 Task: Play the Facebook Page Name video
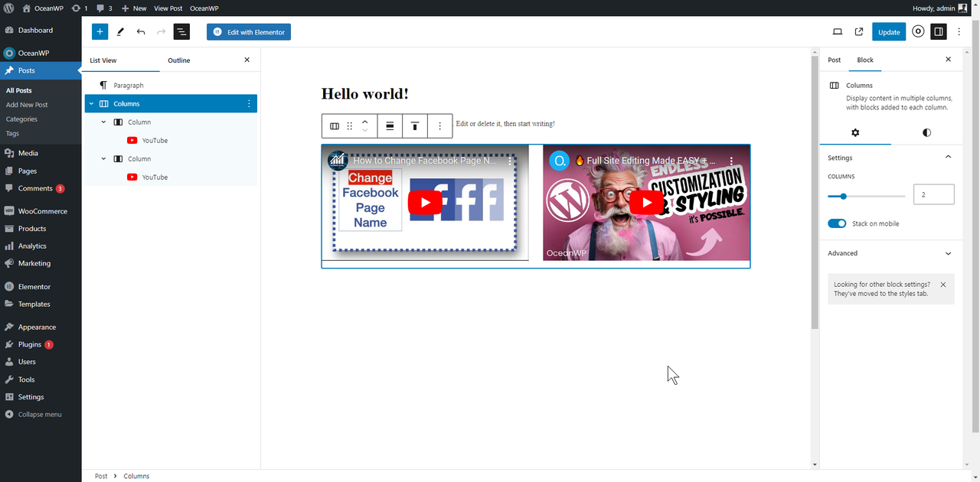[425, 203]
